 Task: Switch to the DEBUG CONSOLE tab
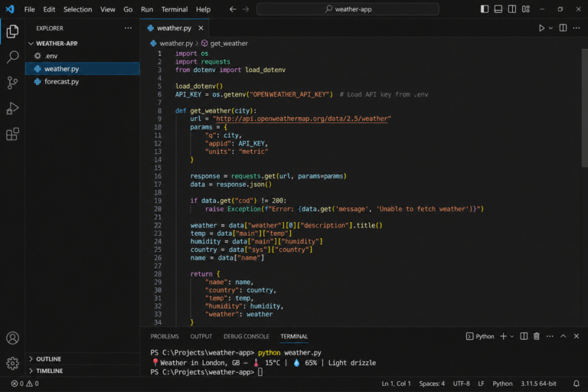coord(247,336)
